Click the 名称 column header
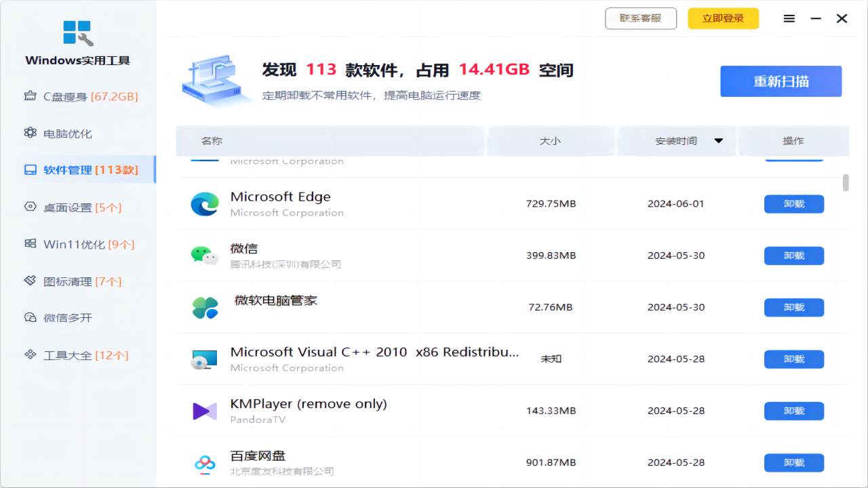 (212, 141)
